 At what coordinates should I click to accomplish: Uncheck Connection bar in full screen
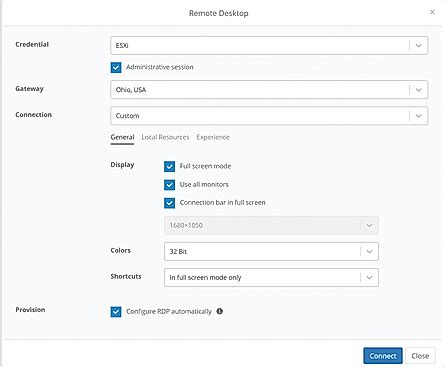[169, 203]
